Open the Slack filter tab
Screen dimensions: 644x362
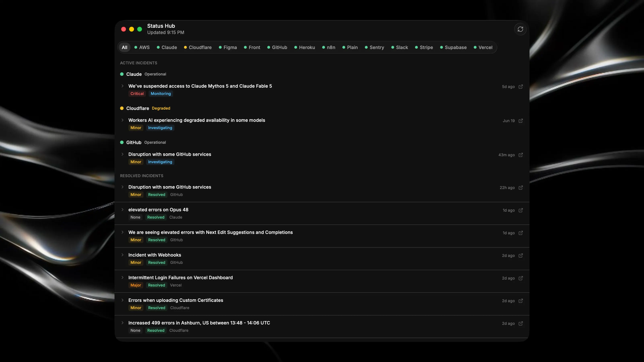(399, 47)
